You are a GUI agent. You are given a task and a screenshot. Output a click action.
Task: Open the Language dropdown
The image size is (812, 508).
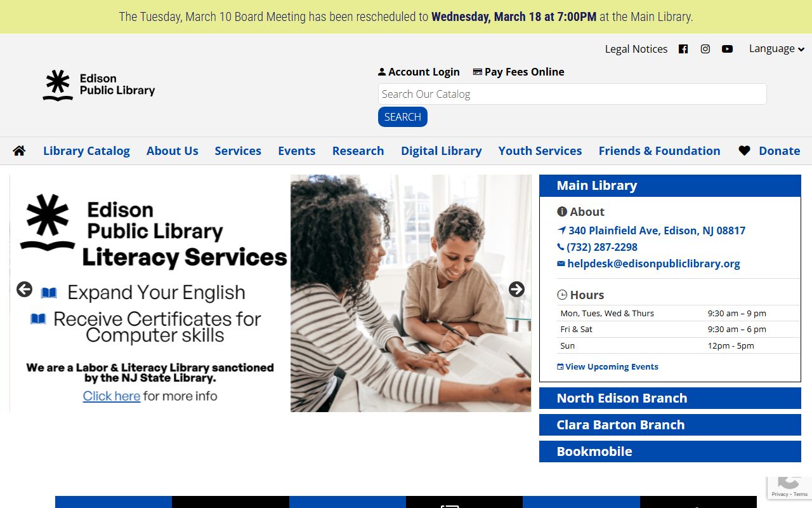776,48
